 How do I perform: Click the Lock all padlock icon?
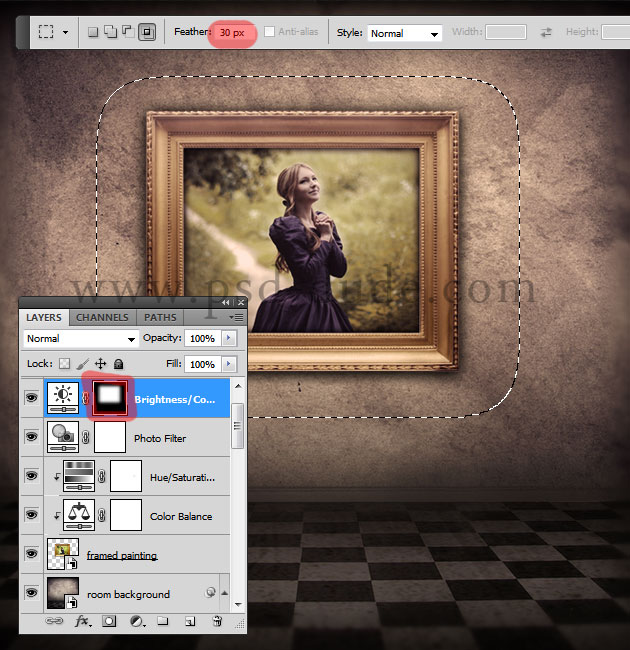118,364
